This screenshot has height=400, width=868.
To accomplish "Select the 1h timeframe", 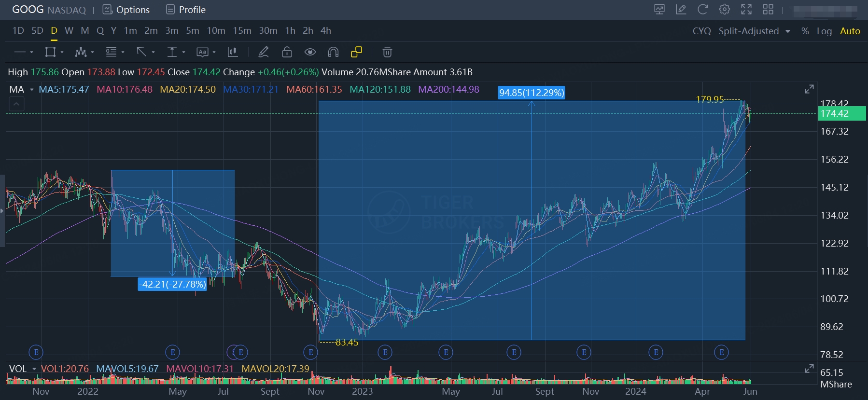I will click(x=290, y=31).
